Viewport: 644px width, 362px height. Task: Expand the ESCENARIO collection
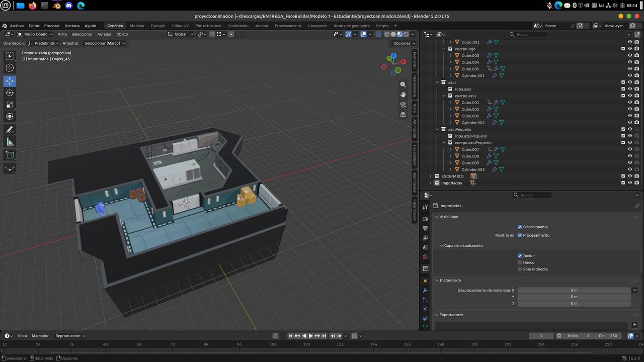(x=430, y=176)
